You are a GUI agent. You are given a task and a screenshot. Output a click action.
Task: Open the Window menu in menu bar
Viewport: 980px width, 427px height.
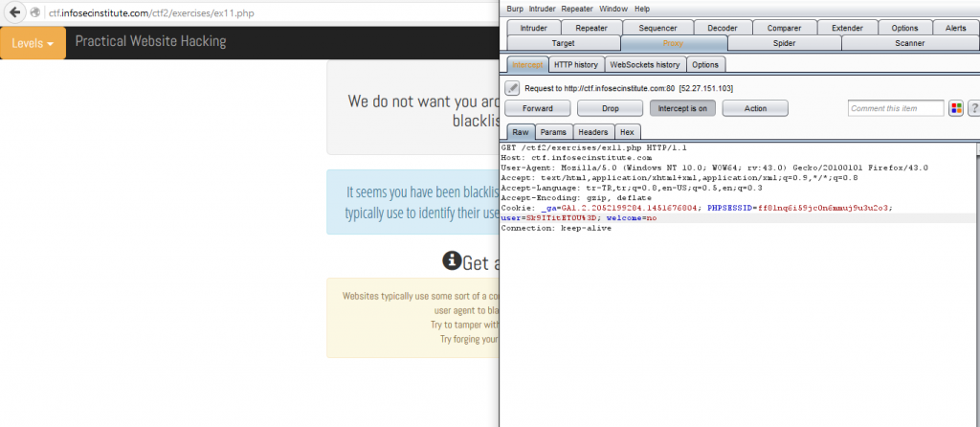[612, 9]
